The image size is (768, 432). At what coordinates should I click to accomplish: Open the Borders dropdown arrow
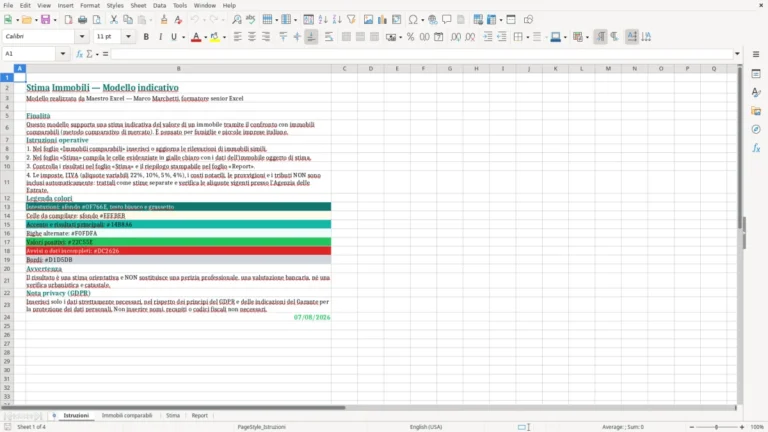click(x=528, y=37)
